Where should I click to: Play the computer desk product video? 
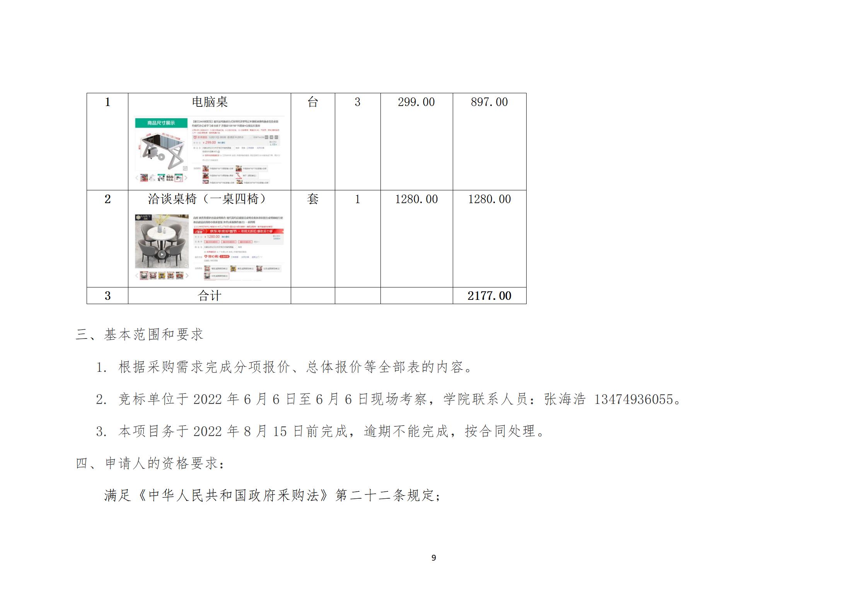pyautogui.click(x=161, y=157)
